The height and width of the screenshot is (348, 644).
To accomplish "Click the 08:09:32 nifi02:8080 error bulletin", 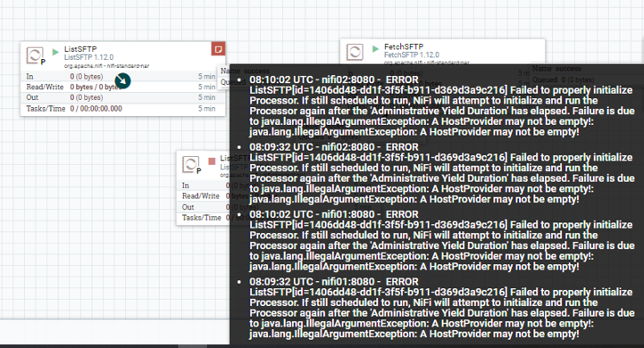I will pos(442,173).
